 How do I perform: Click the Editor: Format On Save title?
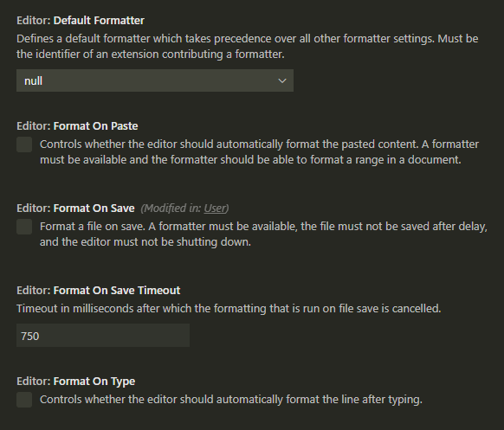(75, 209)
